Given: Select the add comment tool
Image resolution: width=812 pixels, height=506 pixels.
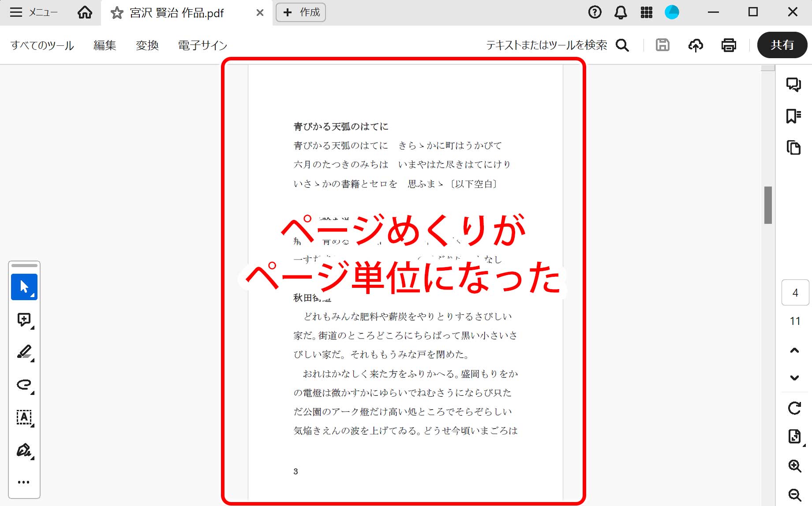Looking at the screenshot, I should click(24, 320).
